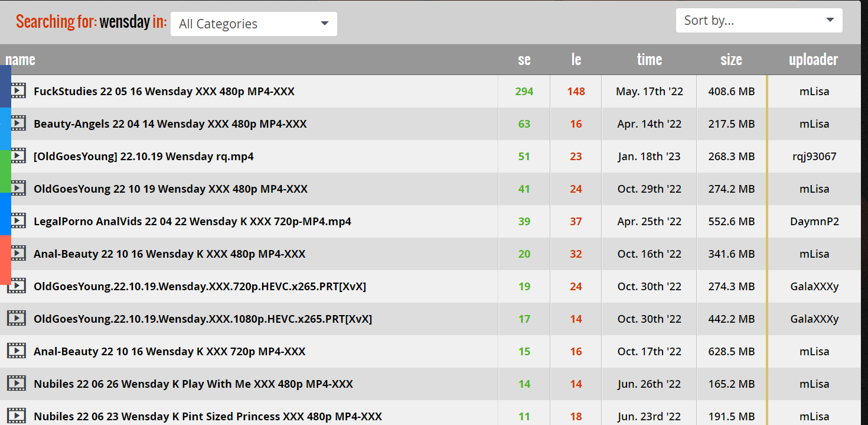The width and height of the screenshot is (868, 425).
Task: Open the 720p HEVC x265 torrent title
Action: click(x=200, y=287)
